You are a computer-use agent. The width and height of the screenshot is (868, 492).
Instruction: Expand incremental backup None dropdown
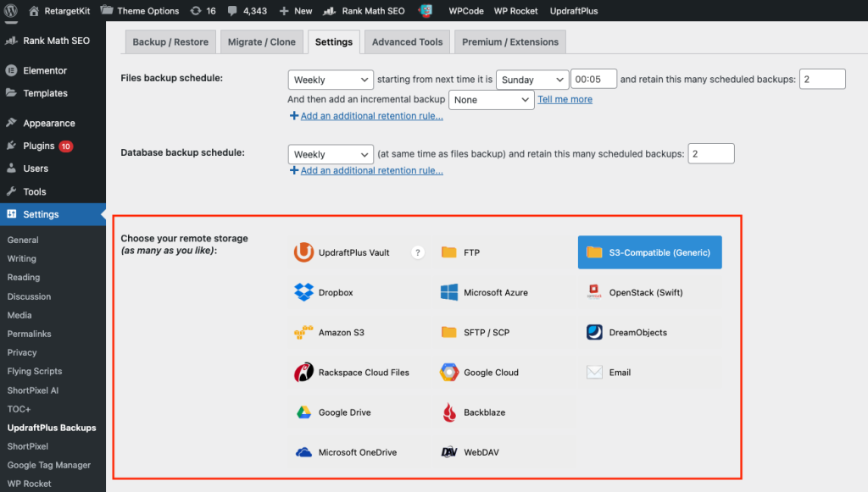[x=491, y=100]
